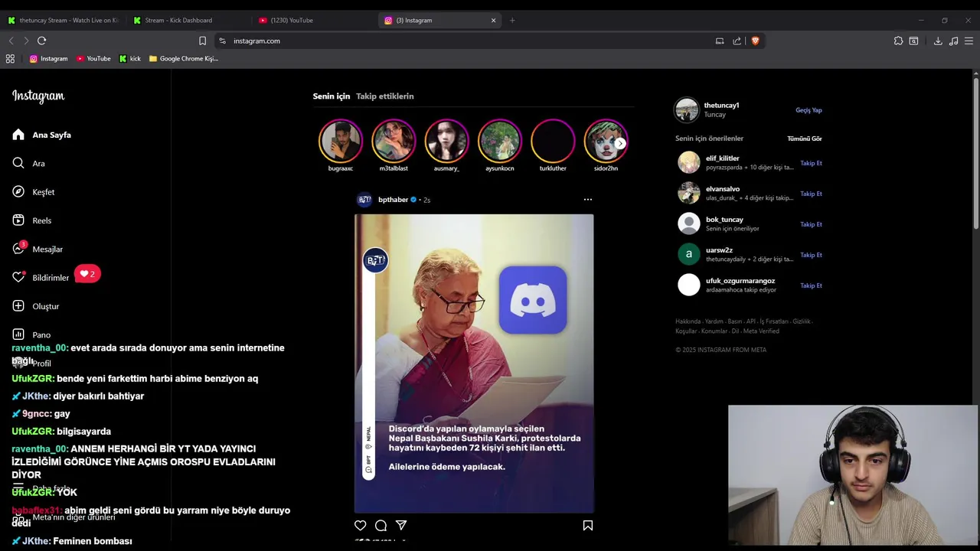
Task: Open the bpthaber profile from post header
Action: [x=393, y=200]
